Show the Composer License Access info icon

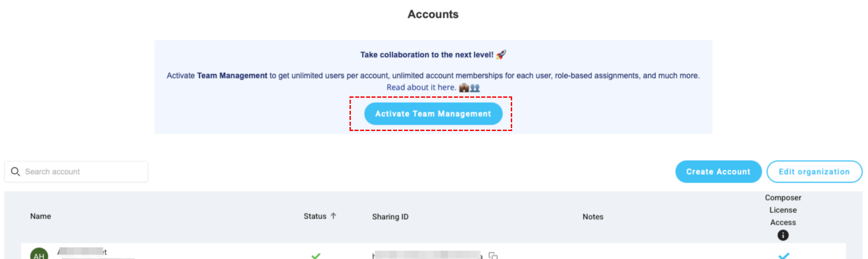[x=783, y=235]
